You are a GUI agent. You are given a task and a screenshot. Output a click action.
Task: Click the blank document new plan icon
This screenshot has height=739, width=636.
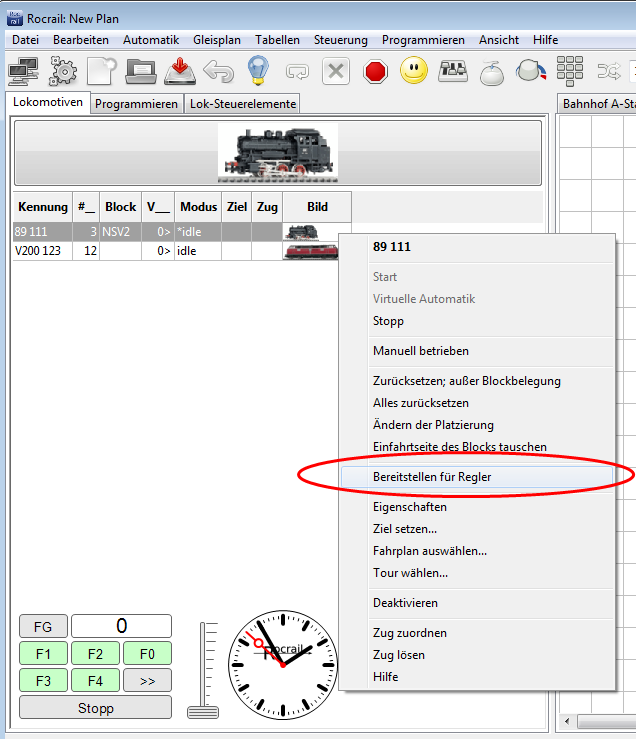click(x=101, y=71)
